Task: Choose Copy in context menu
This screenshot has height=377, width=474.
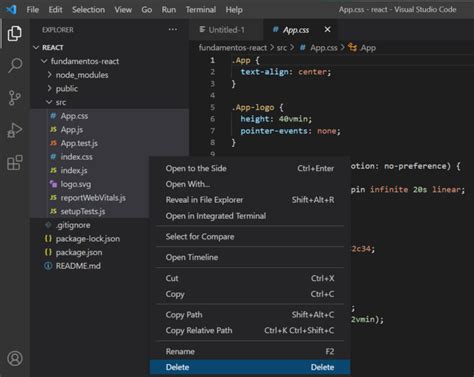Action: click(x=250, y=294)
